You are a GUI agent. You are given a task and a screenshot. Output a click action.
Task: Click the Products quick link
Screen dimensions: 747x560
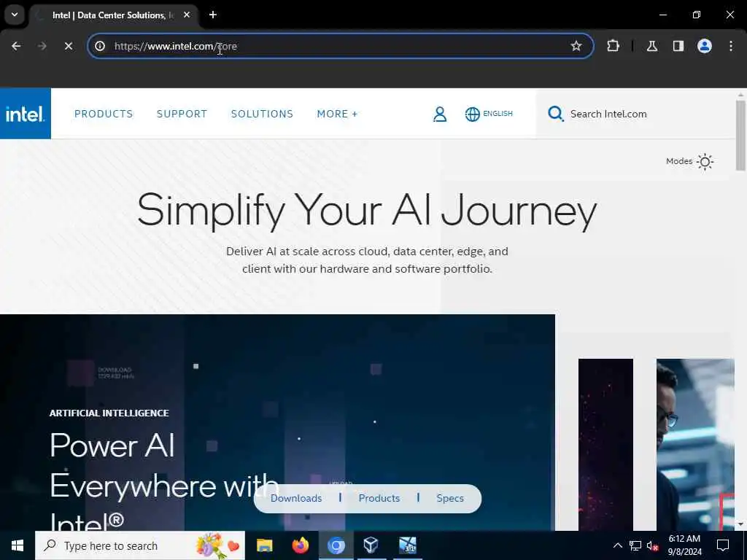coord(379,498)
